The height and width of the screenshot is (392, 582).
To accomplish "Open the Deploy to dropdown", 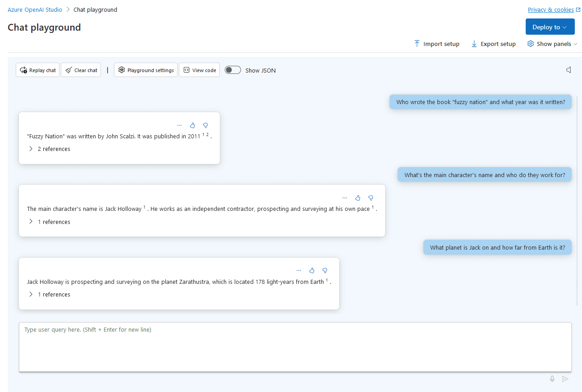I will point(550,27).
